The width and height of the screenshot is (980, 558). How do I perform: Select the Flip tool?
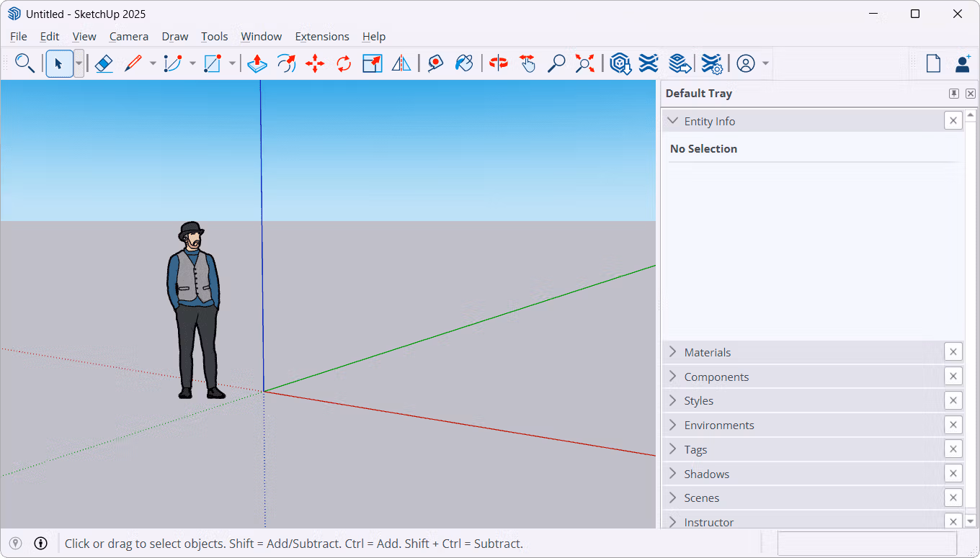click(401, 63)
